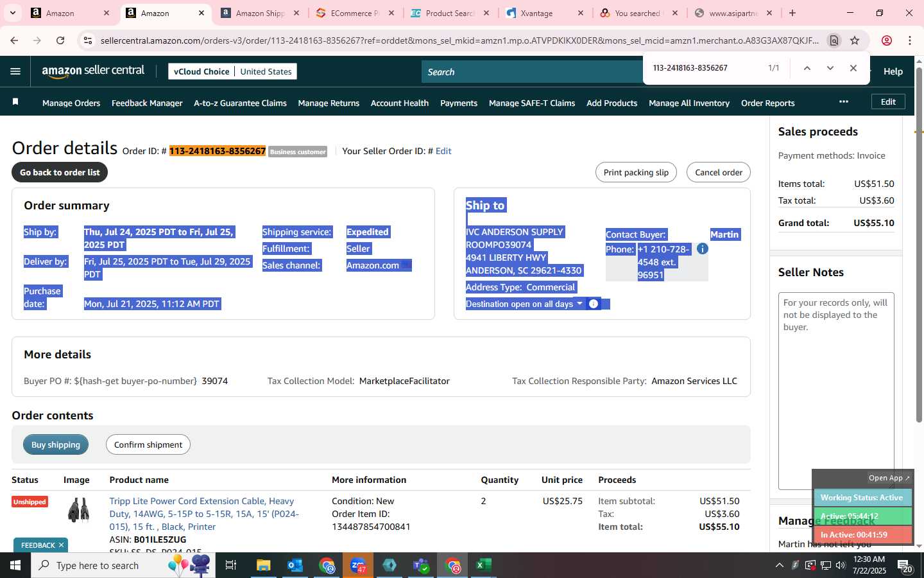This screenshot has height=578, width=924.
Task: Switch to the You searched tab
Action: click(640, 13)
